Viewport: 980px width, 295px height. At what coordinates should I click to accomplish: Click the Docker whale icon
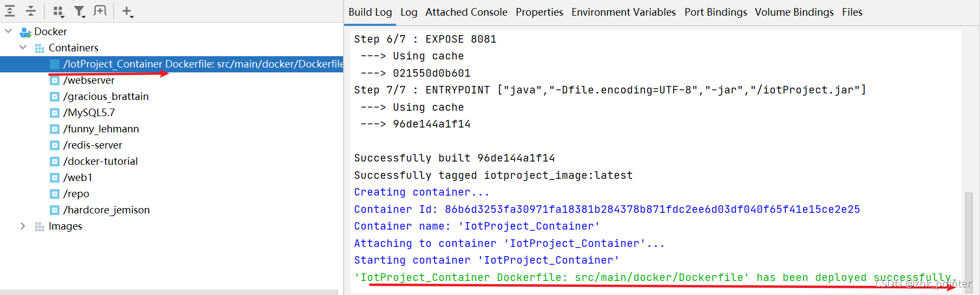pyautogui.click(x=25, y=32)
